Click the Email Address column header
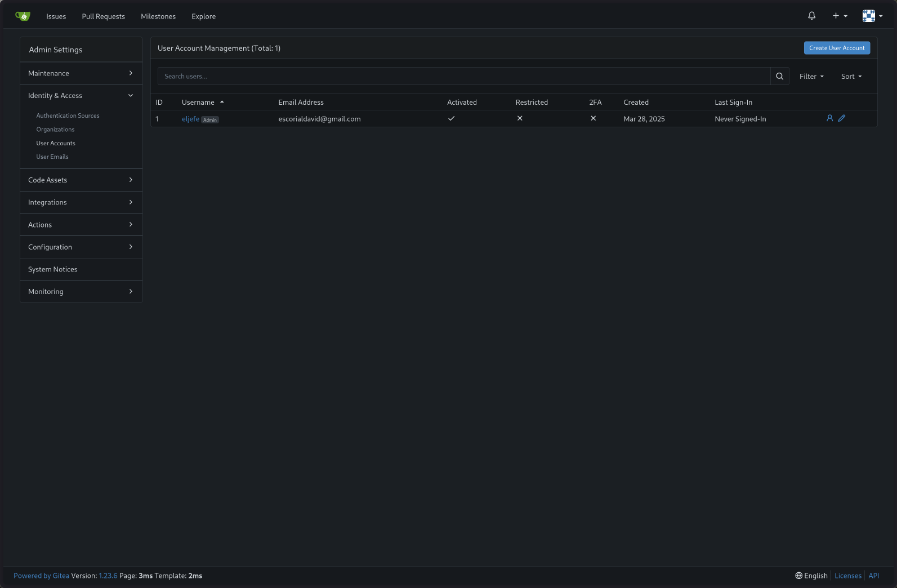 click(x=301, y=102)
